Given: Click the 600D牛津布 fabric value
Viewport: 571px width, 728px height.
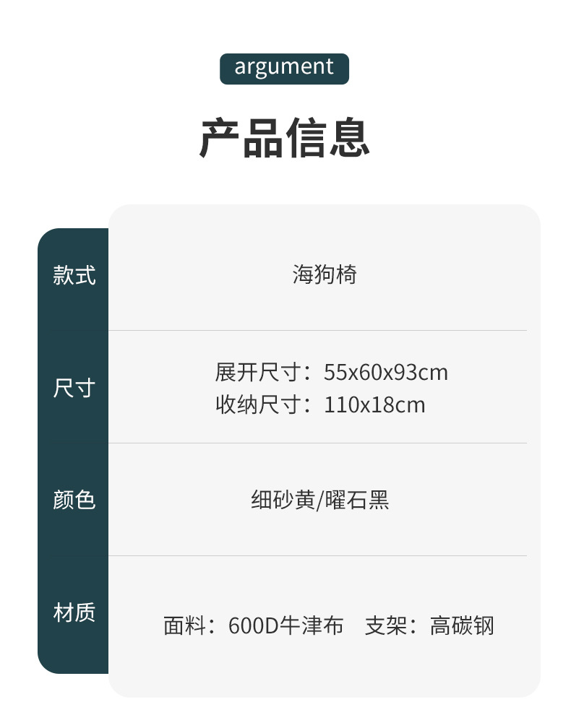Looking at the screenshot, I should (285, 625).
